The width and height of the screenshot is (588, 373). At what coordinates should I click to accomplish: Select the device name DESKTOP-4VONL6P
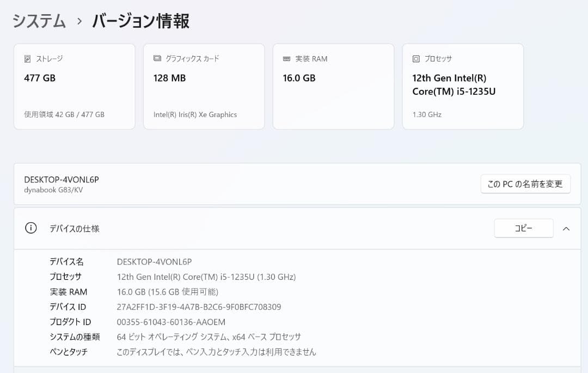pos(63,179)
